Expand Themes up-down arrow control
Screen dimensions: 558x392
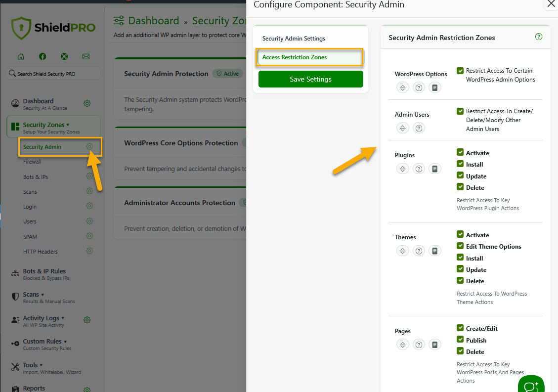[402, 251]
